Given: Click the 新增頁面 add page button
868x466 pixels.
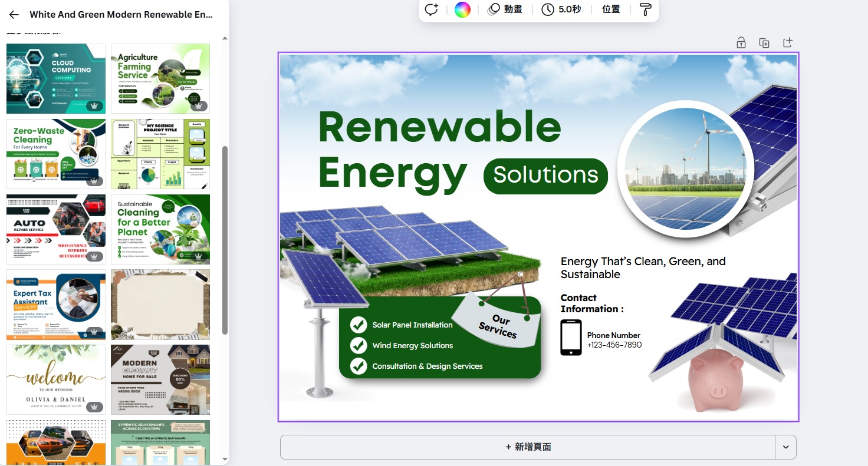Looking at the screenshot, I should pyautogui.click(x=528, y=447).
